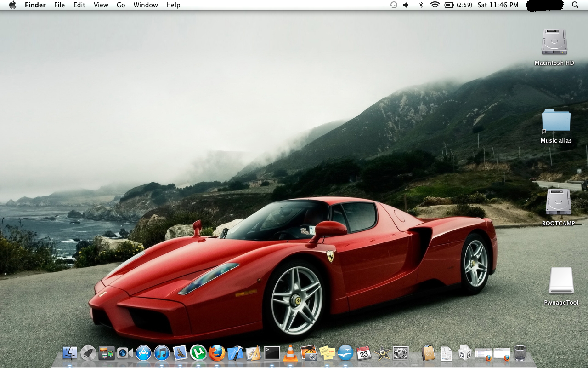Image resolution: width=588 pixels, height=368 pixels.
Task: Open FaceTime camera icon in dock
Action: 125,353
